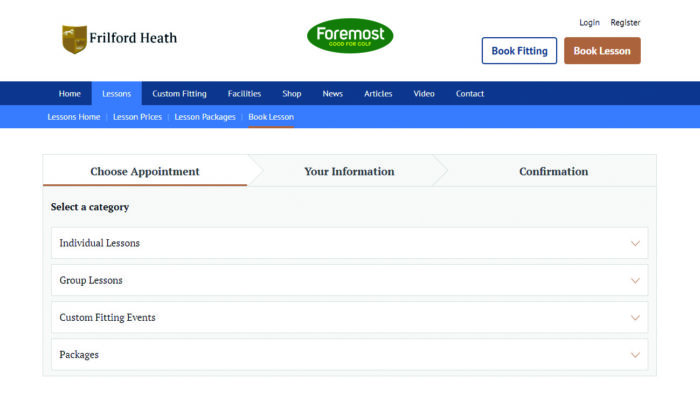Click the Book Fitting button

tap(519, 51)
